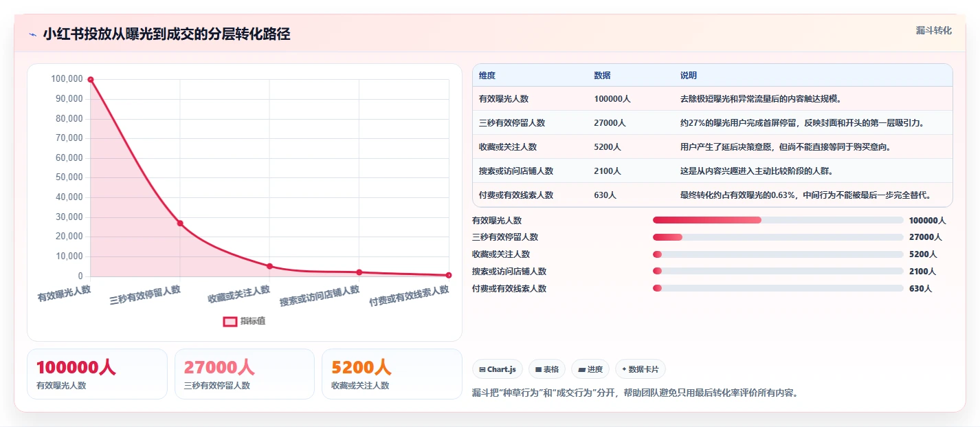Screen dimensions: 980x427
Task: Click x-axis label 有效曝光人数 on chart
Action: click(64, 294)
